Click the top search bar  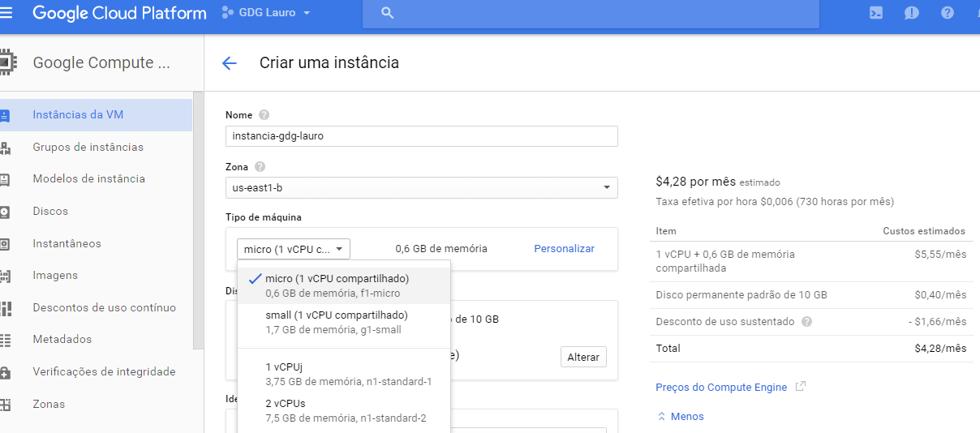[591, 13]
